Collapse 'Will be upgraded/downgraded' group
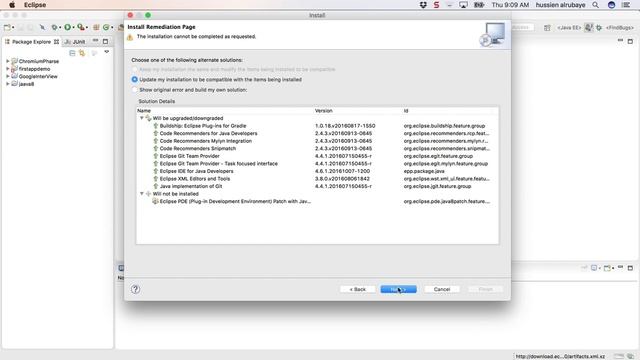Viewport: 640px width, 360px height. click(142, 118)
